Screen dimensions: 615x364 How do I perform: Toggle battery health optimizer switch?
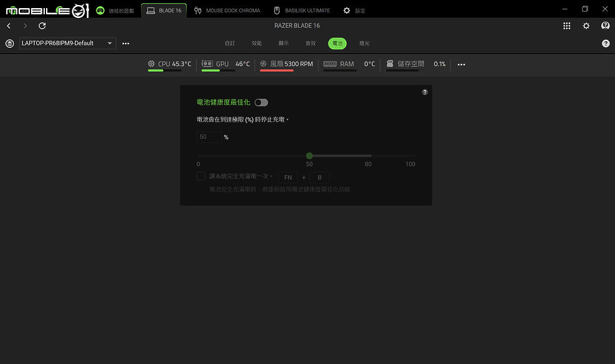click(261, 103)
